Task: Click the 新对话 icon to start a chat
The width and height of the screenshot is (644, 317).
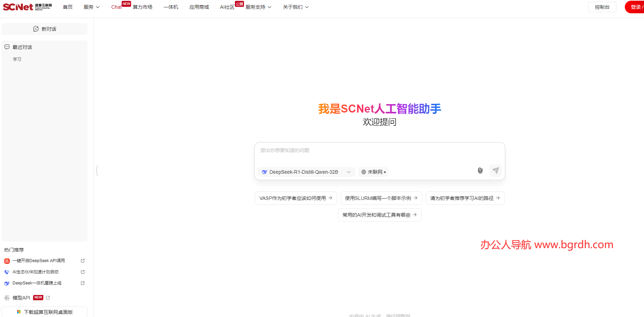Action: (x=36, y=29)
